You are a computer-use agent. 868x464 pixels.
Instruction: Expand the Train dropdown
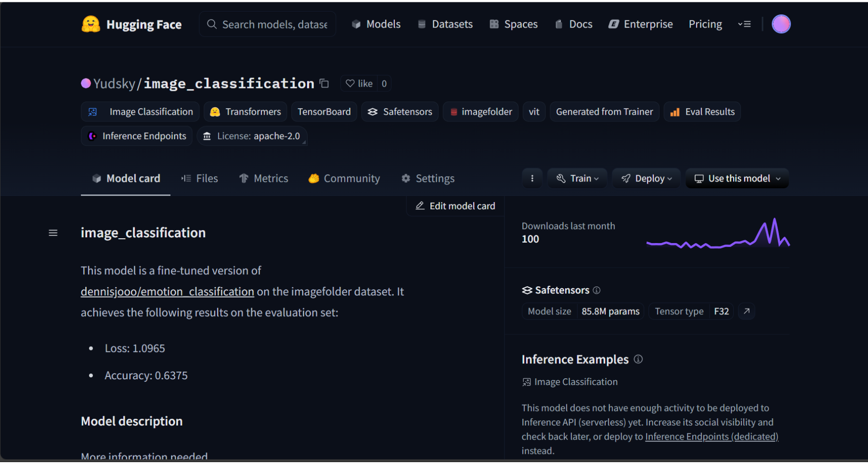577,179
